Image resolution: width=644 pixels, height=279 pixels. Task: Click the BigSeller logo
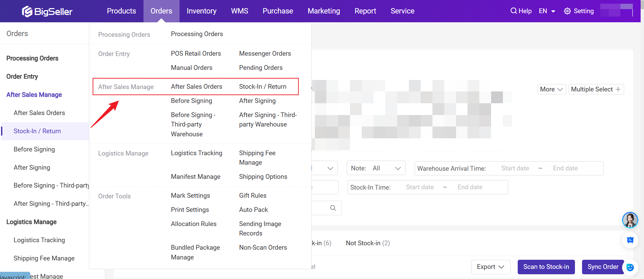tap(47, 11)
